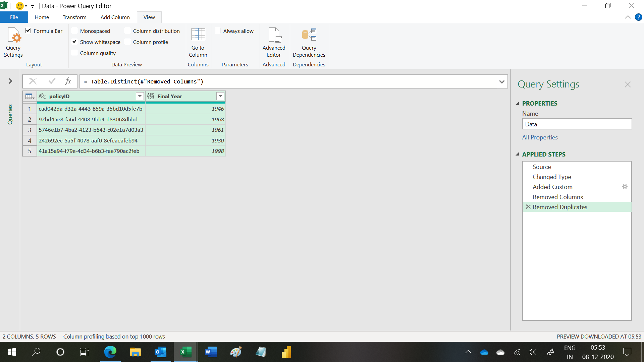The width and height of the screenshot is (644, 362).
Task: Open Final Year column filter dropdown
Action: pyautogui.click(x=220, y=96)
